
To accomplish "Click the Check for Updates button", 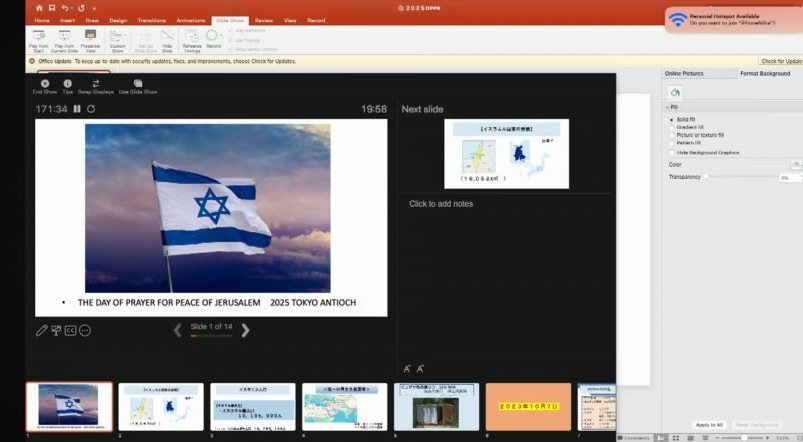I will (779, 61).
